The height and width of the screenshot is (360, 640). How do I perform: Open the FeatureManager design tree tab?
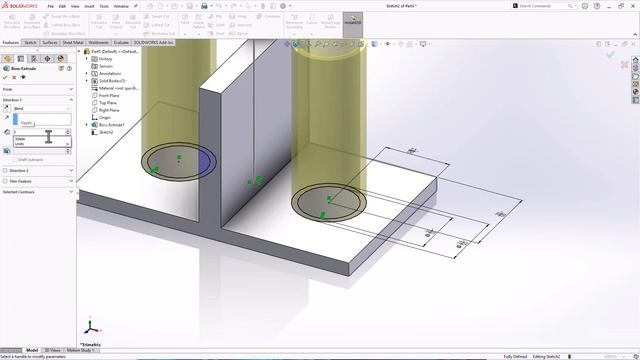pyautogui.click(x=7, y=59)
